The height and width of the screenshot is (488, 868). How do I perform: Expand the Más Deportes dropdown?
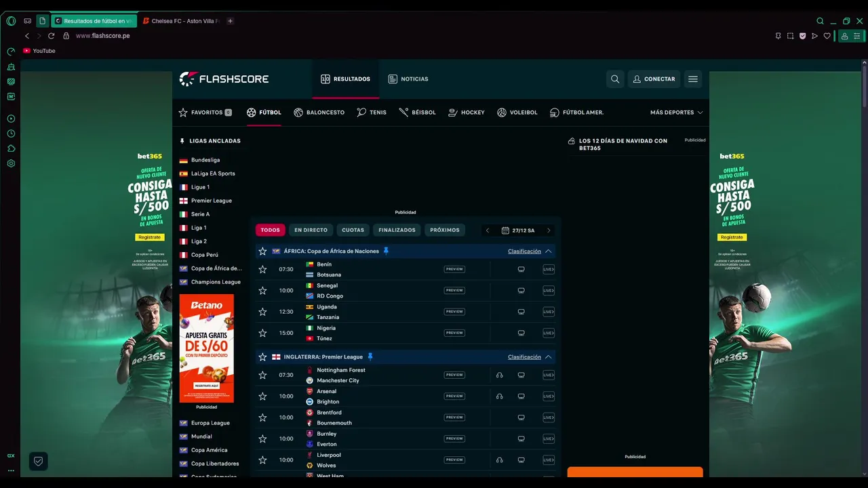[676, 113]
